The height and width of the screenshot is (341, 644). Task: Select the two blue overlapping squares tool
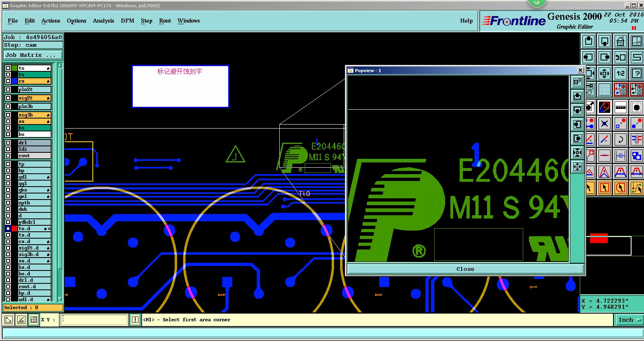pos(637,156)
